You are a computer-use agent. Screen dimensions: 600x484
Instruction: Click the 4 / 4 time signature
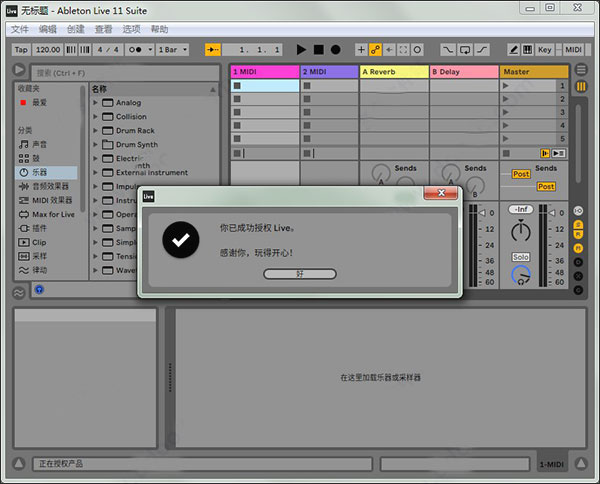(108, 50)
